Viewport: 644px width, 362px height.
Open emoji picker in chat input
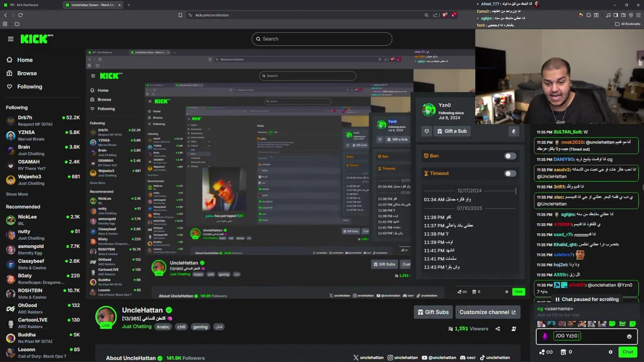[629, 336]
